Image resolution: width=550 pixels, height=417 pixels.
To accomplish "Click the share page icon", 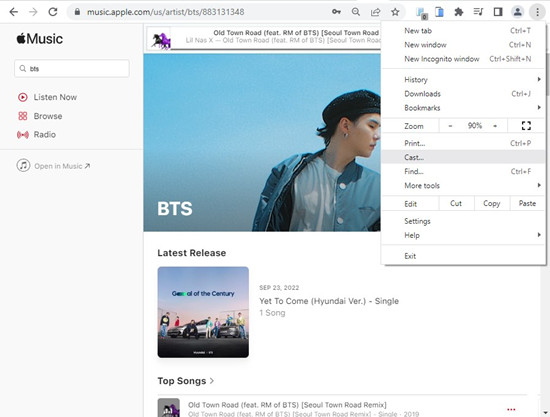I will click(375, 12).
